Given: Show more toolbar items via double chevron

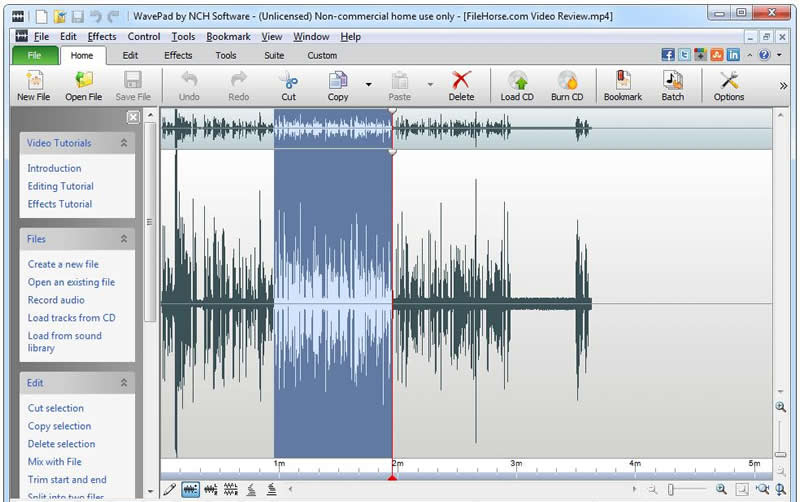Looking at the screenshot, I should (x=784, y=86).
